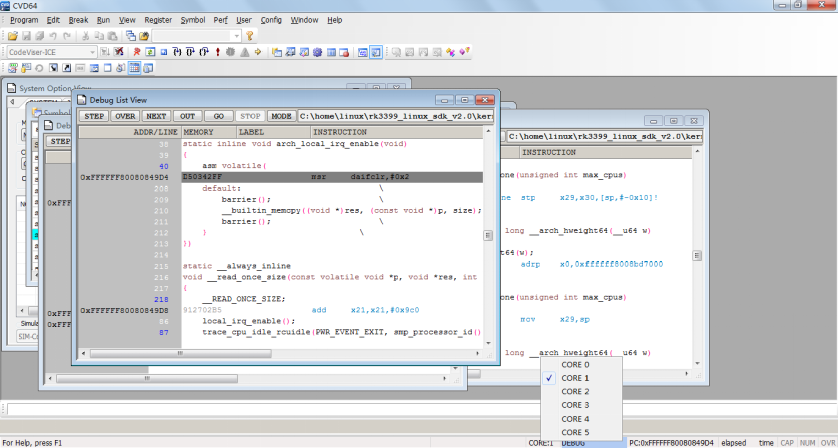Click the yellow warning triangle toolbar icon

coord(246,51)
